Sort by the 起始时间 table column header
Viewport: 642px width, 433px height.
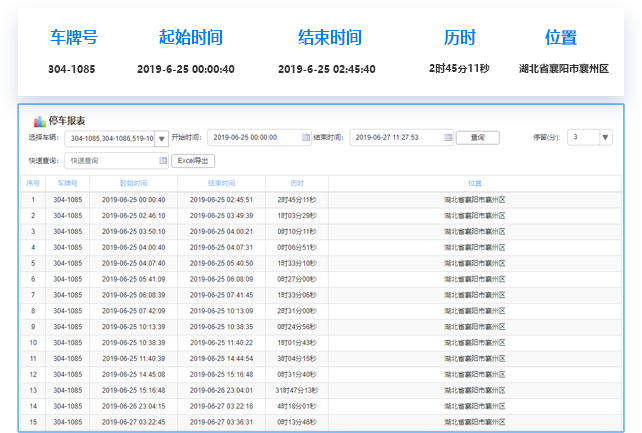133,183
